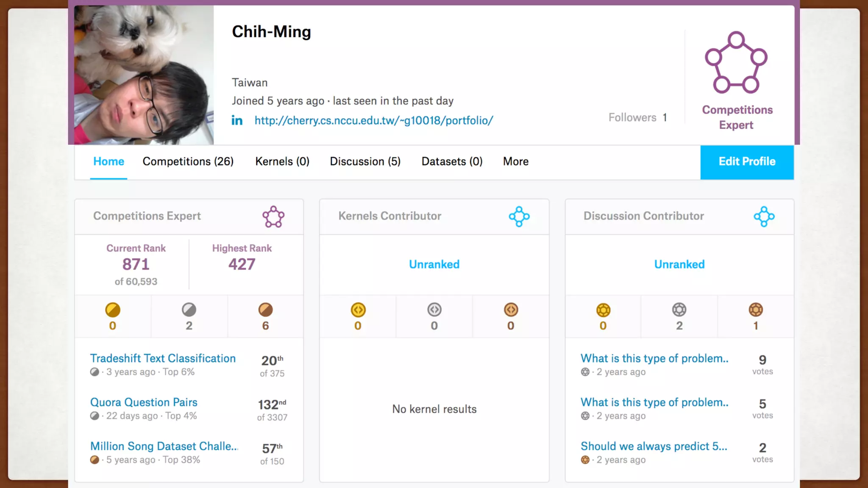Switch to the Competitions (26) tab
868x488 pixels.
click(x=188, y=161)
